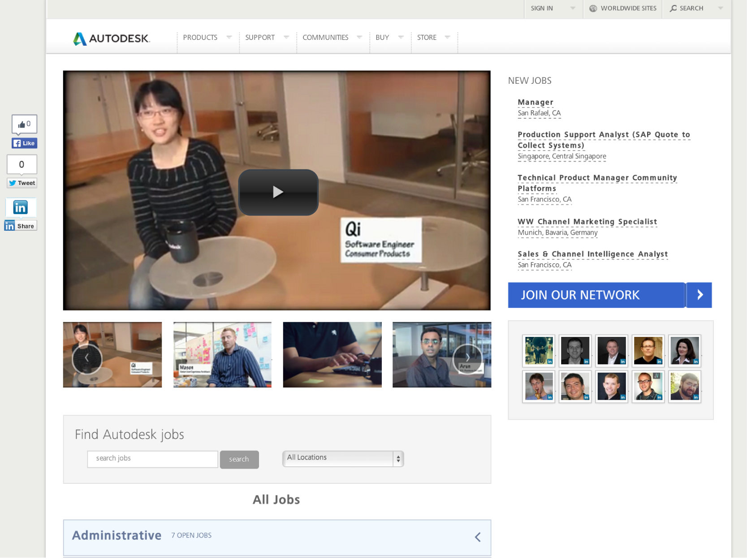Open the Store menu
Screen dimensions: 747x560
(427, 38)
